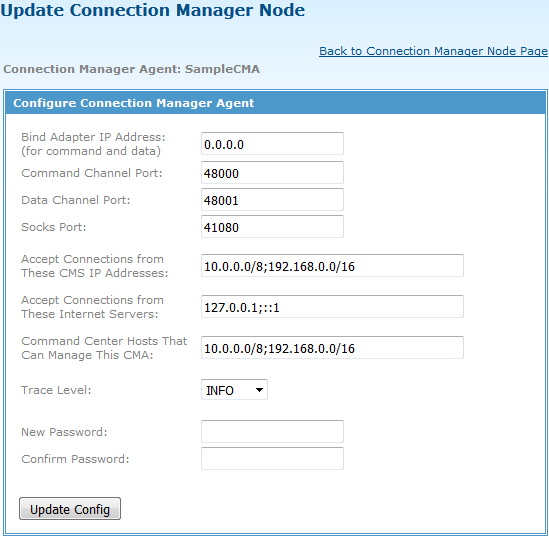This screenshot has height=538, width=549.
Task: Click the Configure Connection Manager Agent panel header
Action: click(275, 103)
